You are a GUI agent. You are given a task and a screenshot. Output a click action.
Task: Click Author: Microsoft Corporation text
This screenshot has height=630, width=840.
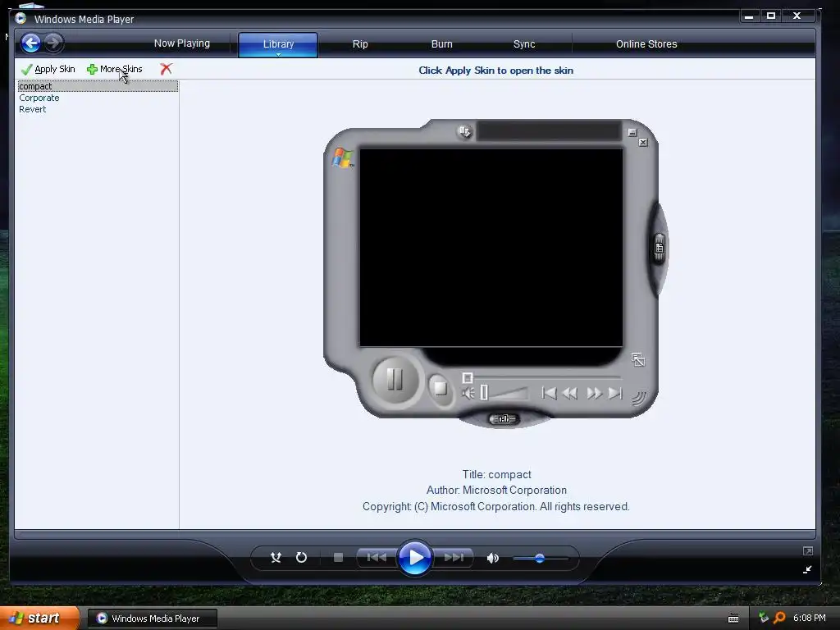(x=496, y=491)
